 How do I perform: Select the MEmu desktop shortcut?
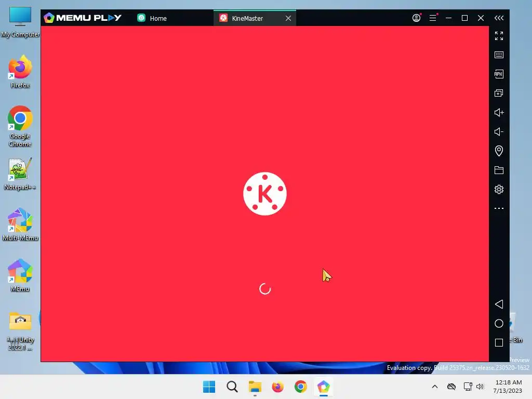[20, 275]
